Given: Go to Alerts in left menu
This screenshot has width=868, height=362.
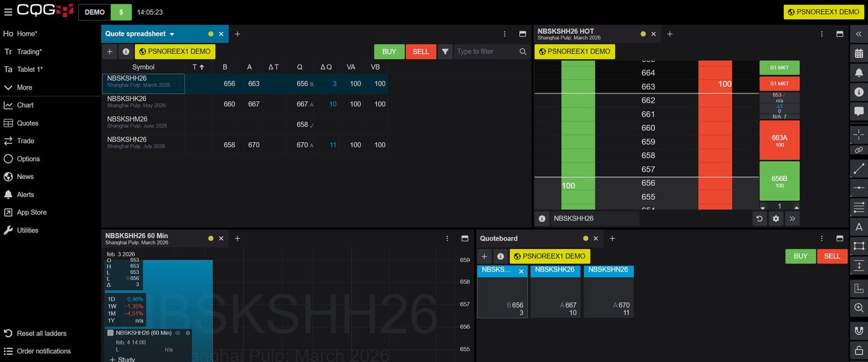Looking at the screenshot, I should (25, 194).
